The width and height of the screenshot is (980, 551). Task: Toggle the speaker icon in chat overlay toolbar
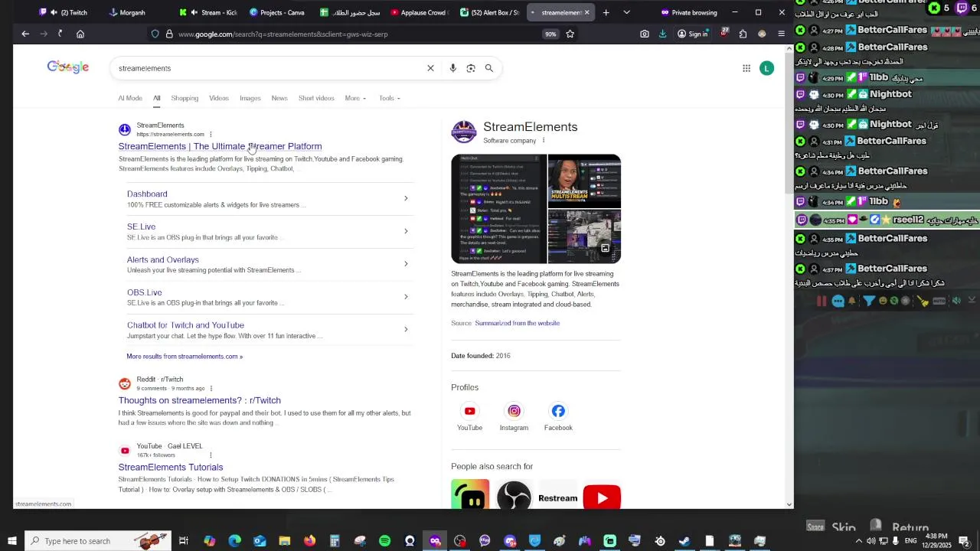pyautogui.click(x=956, y=301)
